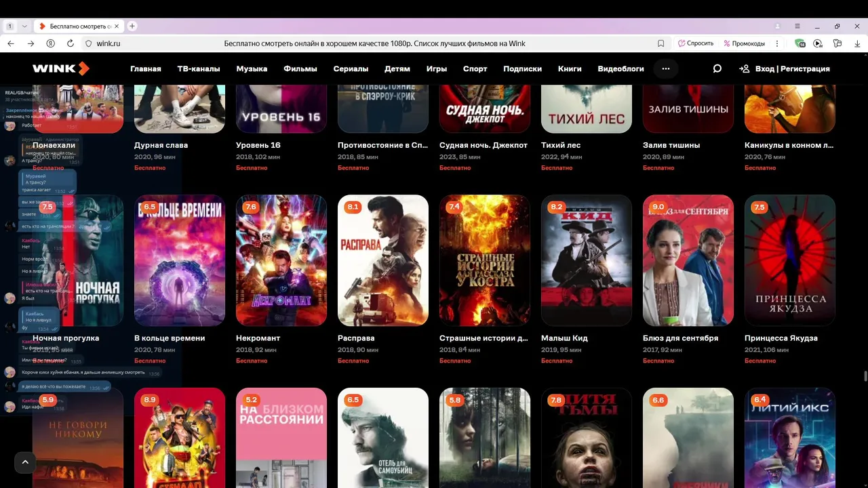Open Видеоблоги section

tap(620, 68)
